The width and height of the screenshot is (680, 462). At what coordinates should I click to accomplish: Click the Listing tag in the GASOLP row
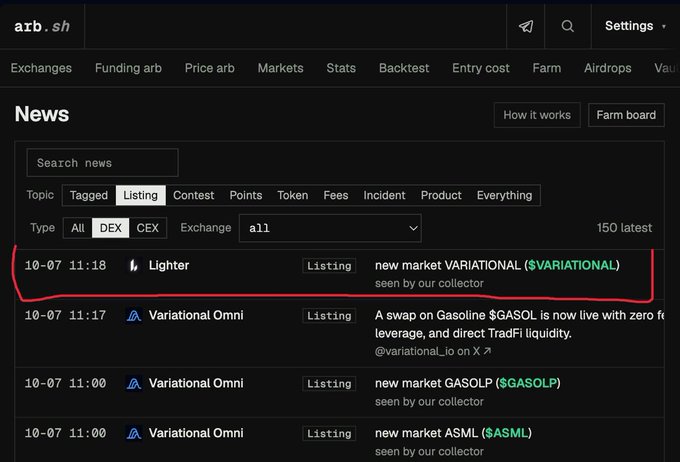point(329,384)
